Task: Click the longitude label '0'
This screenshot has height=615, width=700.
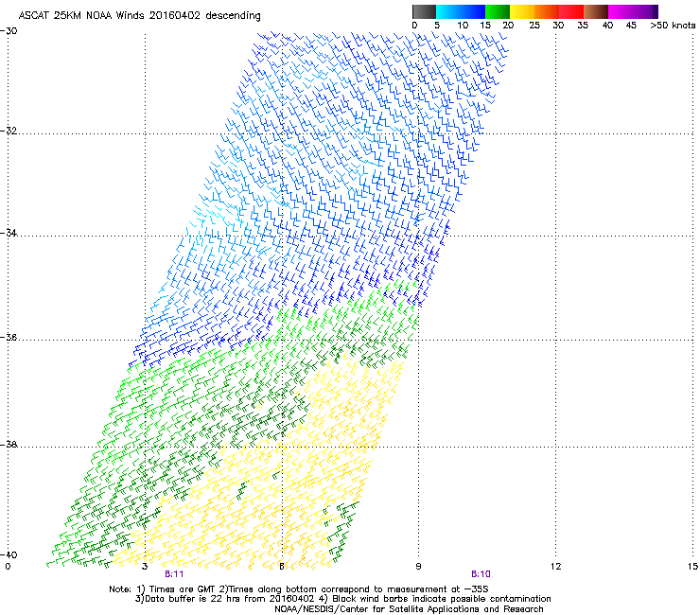Action: (8, 567)
